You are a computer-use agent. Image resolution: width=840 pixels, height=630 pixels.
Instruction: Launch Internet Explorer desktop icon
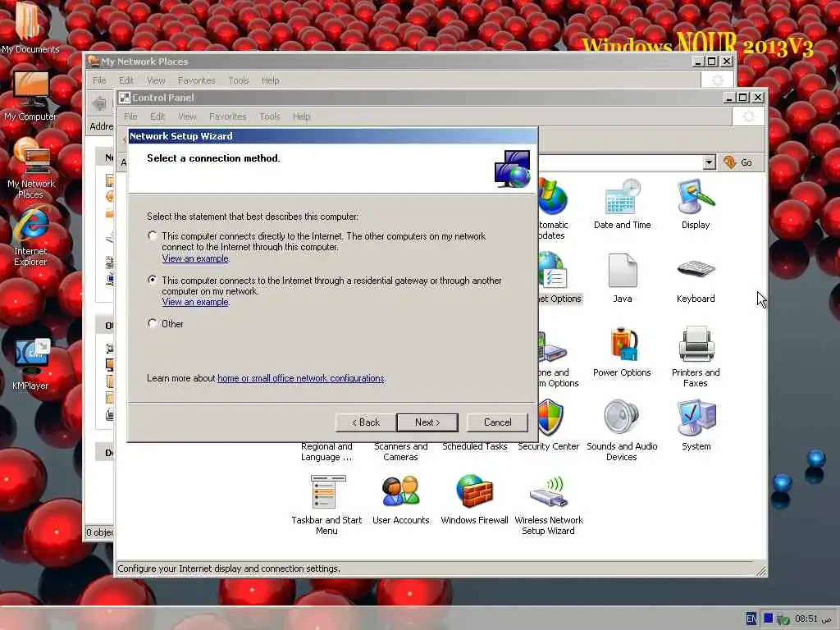30,237
